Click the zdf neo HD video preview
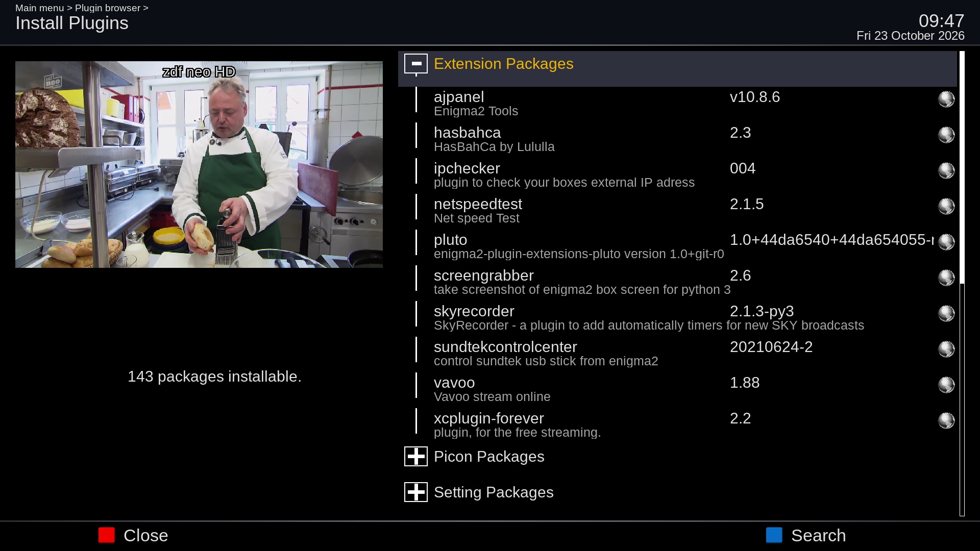The image size is (980, 551). [x=199, y=164]
